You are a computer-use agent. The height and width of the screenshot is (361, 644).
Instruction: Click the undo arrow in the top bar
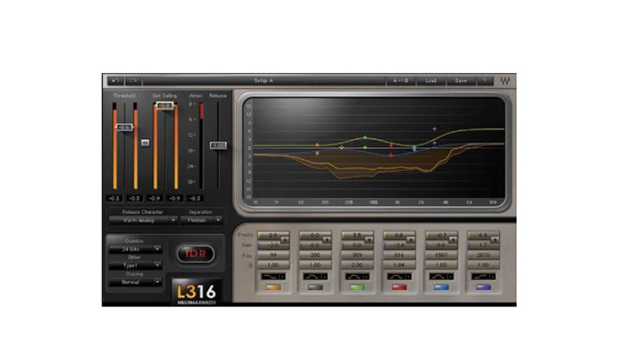(115, 80)
